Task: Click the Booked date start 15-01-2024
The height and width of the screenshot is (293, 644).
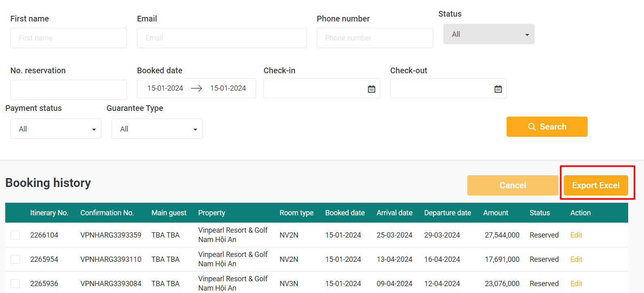Action: [165, 88]
